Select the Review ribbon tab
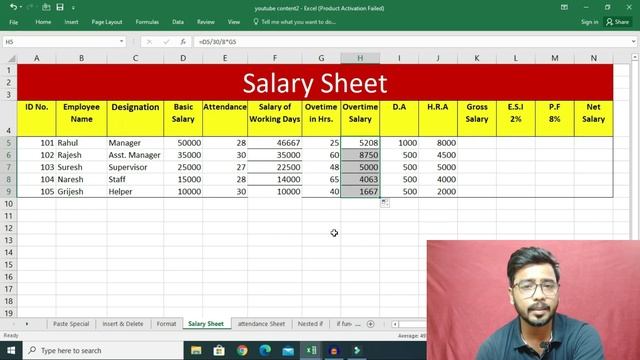 (x=206, y=22)
